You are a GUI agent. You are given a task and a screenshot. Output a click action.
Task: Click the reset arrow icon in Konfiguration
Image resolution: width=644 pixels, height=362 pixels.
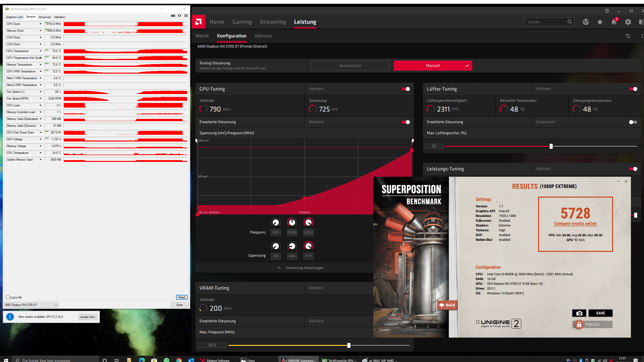tap(628, 36)
